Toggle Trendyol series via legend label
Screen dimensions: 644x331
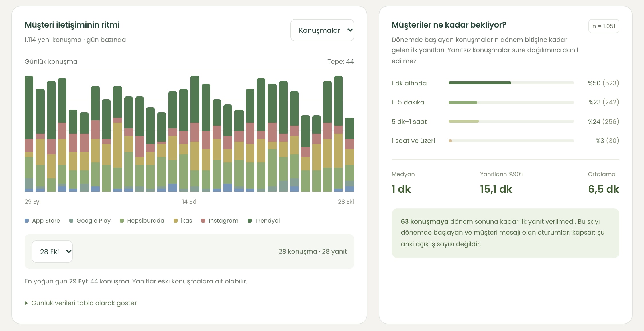(267, 221)
